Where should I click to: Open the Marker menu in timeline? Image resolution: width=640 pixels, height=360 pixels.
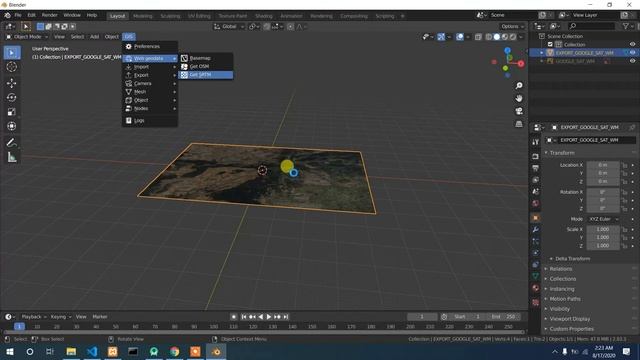(x=100, y=317)
